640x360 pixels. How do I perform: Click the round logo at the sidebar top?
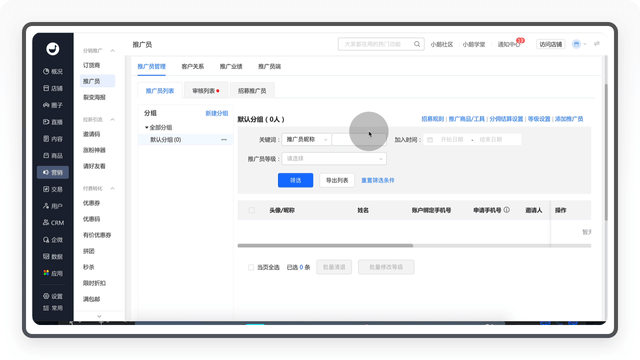click(x=53, y=49)
